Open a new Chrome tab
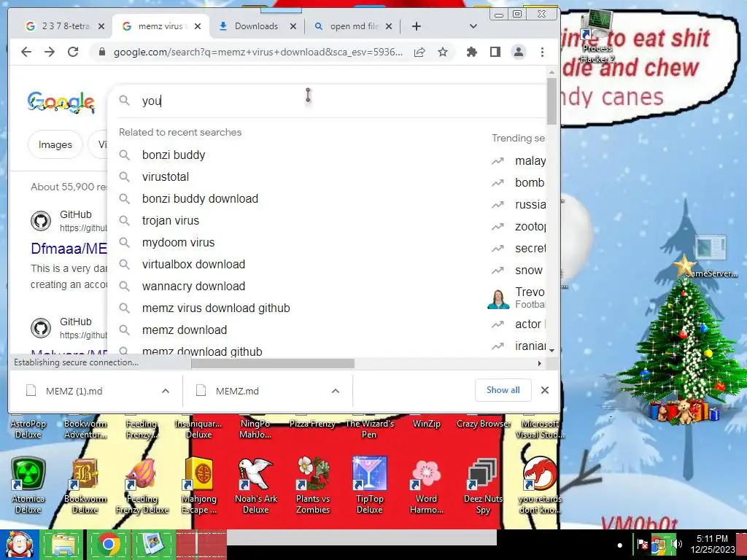The width and height of the screenshot is (747, 560). pyautogui.click(x=417, y=26)
